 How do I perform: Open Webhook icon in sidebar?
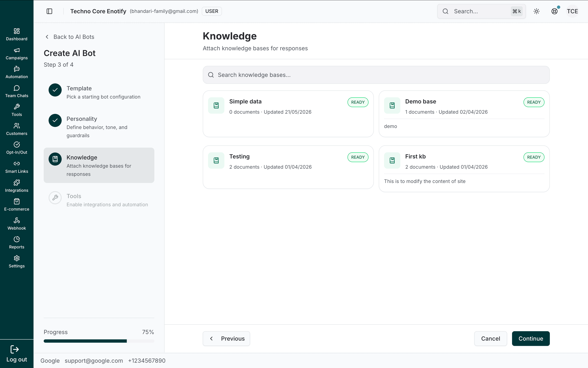coord(17,220)
